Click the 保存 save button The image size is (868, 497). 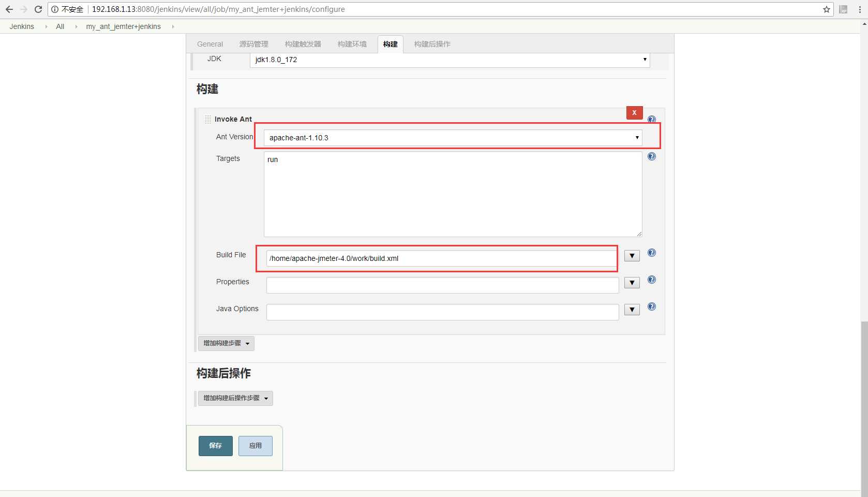point(216,446)
